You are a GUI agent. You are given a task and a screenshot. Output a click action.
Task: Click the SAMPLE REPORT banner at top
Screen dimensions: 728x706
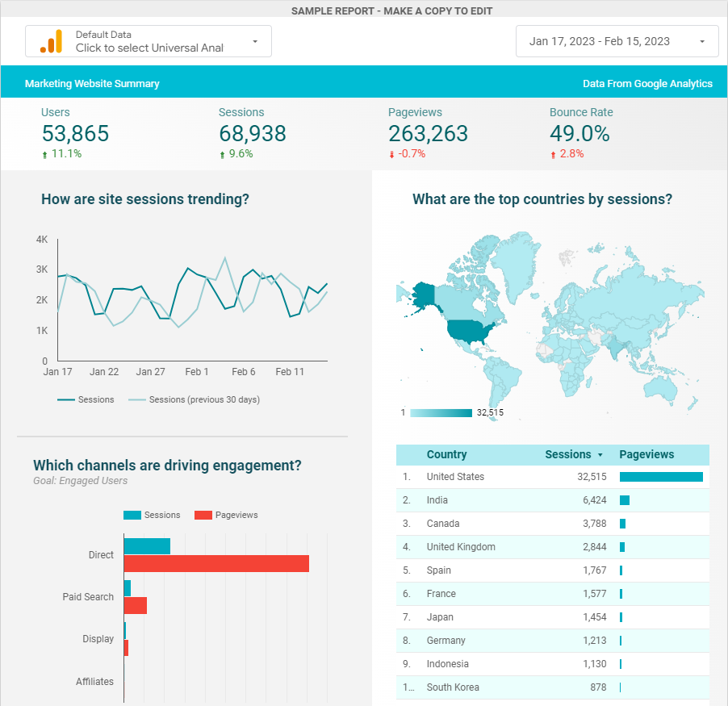pyautogui.click(x=392, y=10)
